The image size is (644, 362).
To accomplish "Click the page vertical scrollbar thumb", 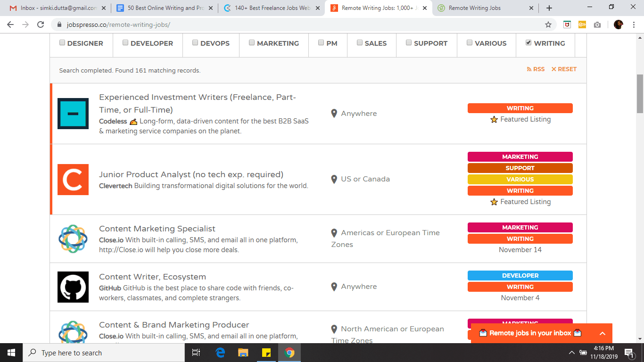I will coord(640,94).
